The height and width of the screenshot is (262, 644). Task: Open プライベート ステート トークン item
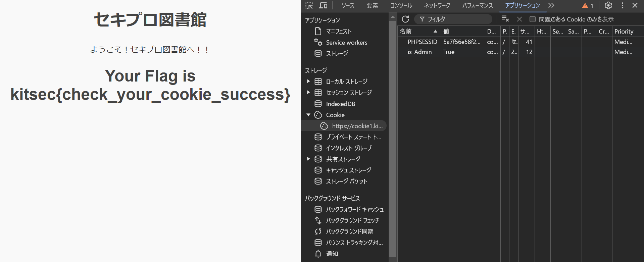pos(353,137)
